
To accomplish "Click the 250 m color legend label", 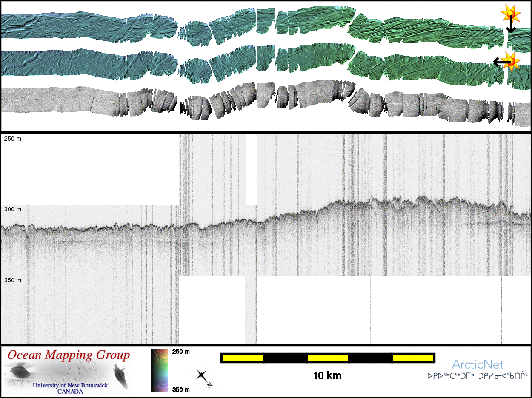I will click(x=181, y=352).
